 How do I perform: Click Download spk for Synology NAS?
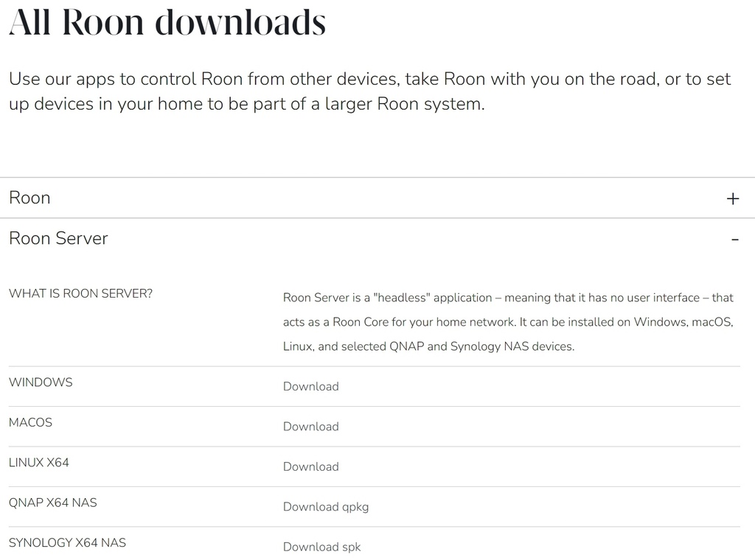321,547
